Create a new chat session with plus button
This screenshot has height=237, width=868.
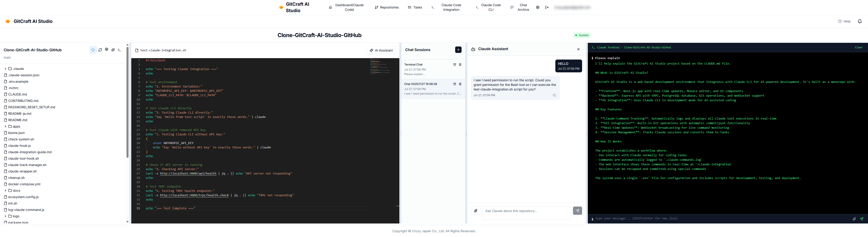point(458,50)
